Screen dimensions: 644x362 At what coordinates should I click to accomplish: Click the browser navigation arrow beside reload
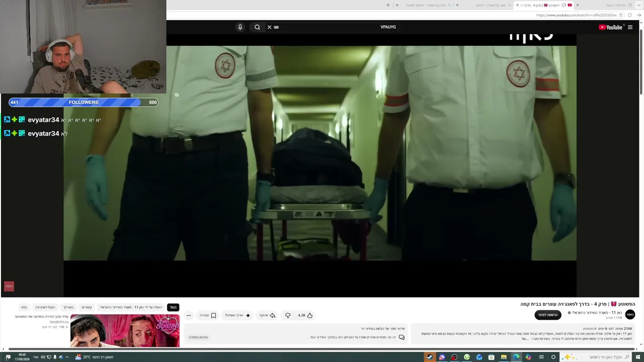[639, 15]
